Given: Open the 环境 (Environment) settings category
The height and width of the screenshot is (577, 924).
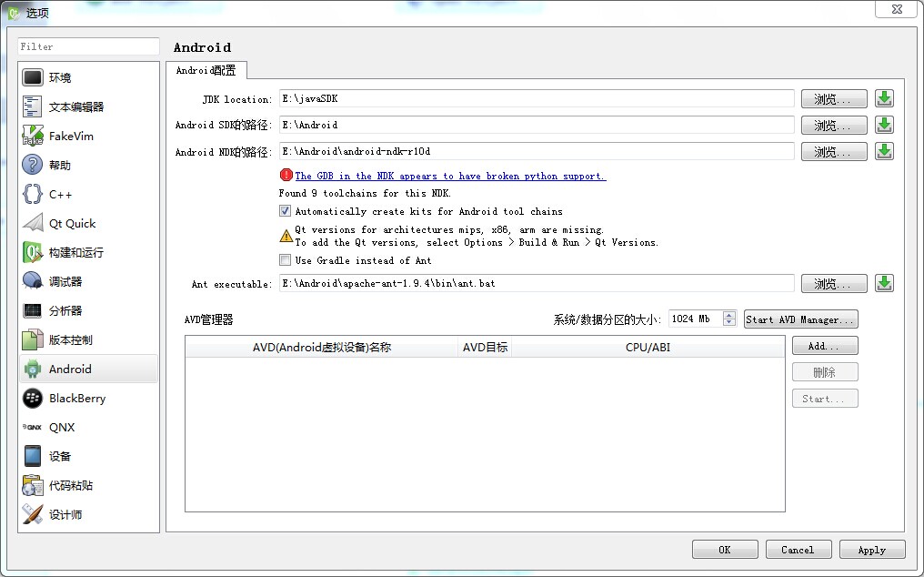Looking at the screenshot, I should (88, 77).
